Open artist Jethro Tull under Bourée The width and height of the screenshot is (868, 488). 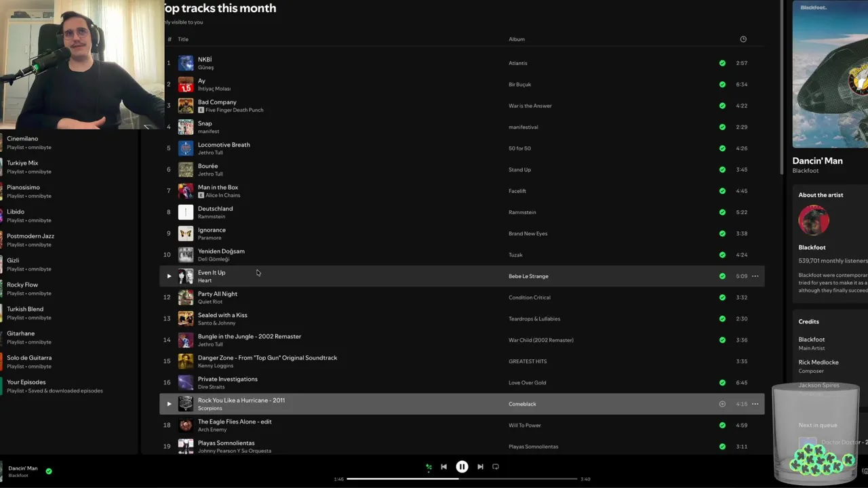coord(210,174)
